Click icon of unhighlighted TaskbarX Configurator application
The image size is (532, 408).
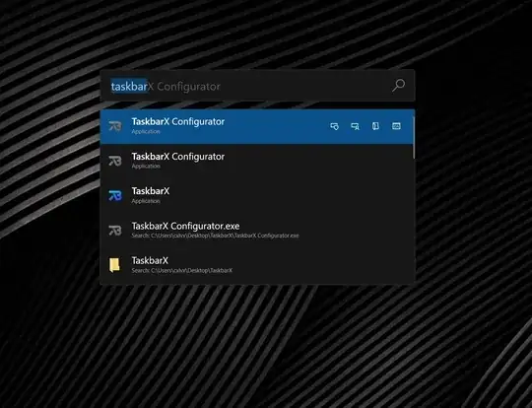coord(115,161)
